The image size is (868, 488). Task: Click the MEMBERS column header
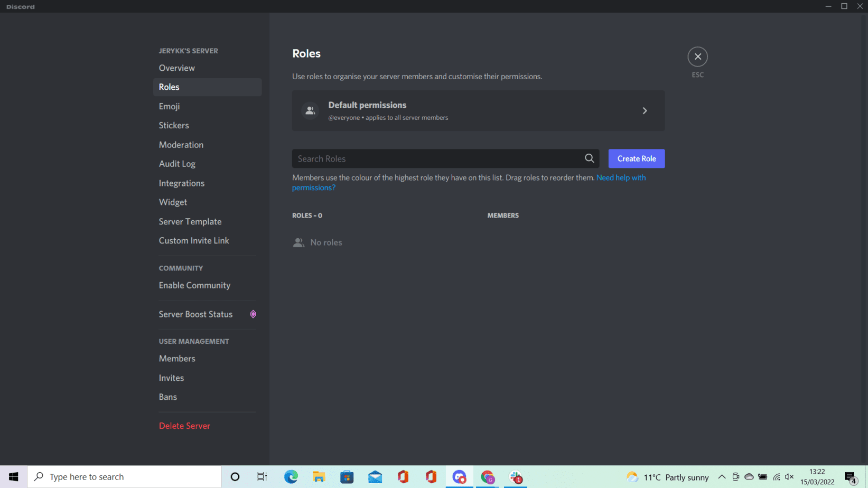(503, 215)
